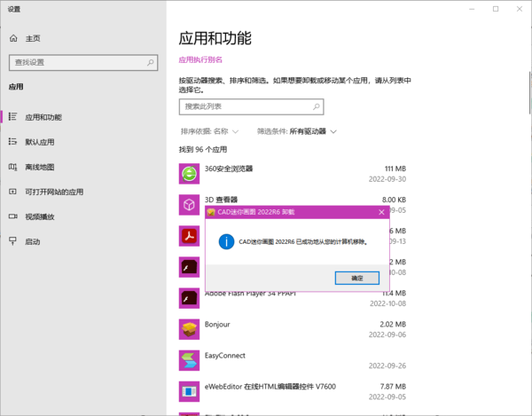Click the 3D 查看器 app icon

pyautogui.click(x=189, y=205)
